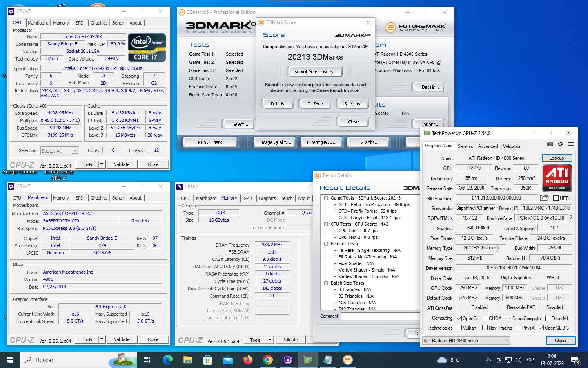Click the Intel Core i7 logo
The height and width of the screenshot is (368, 588).
coord(147,47)
